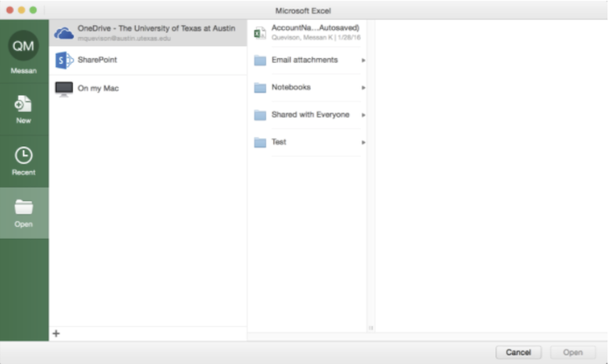Screen dimensions: 609x364
Task: Click the Open button at bottom right
Action: 573,352
